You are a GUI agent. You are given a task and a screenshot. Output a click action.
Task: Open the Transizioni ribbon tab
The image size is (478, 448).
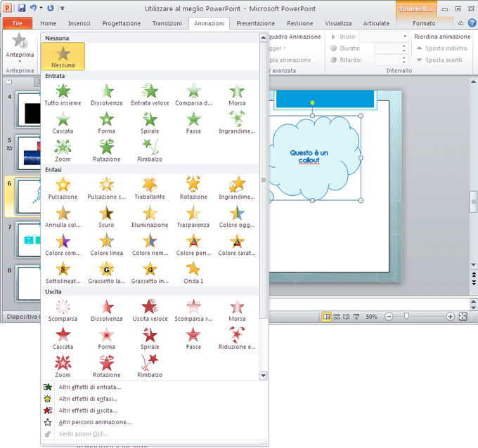(x=167, y=23)
